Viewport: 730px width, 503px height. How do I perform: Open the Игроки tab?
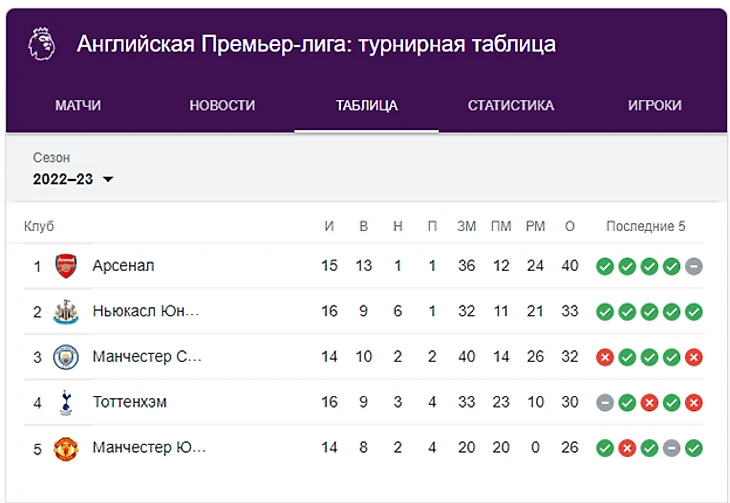click(655, 105)
